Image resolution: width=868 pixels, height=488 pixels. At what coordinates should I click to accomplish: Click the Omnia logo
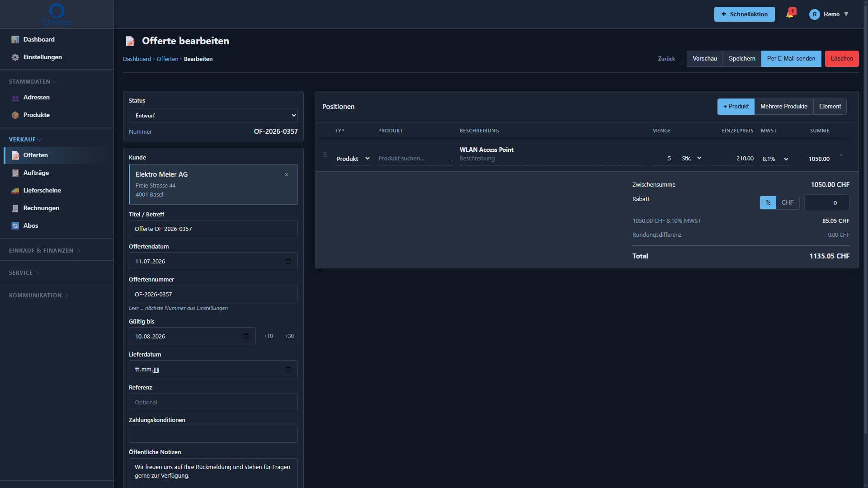click(57, 14)
